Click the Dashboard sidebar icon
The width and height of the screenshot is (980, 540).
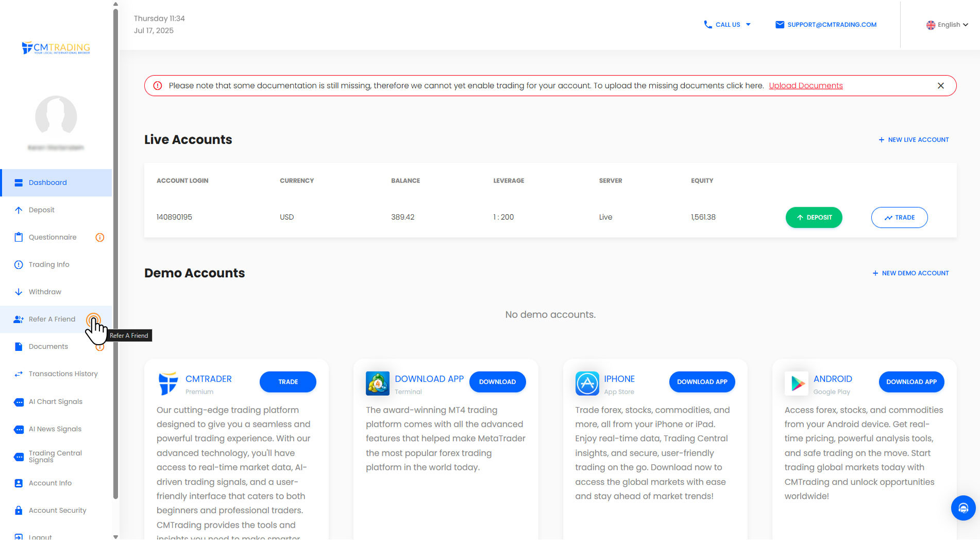(19, 183)
